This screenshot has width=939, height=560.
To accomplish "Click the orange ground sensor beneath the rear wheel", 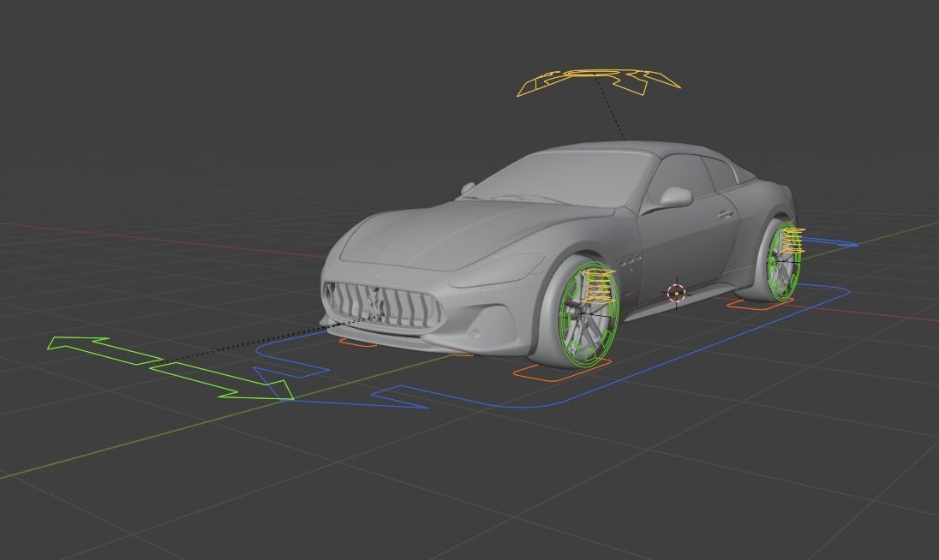I will click(759, 304).
